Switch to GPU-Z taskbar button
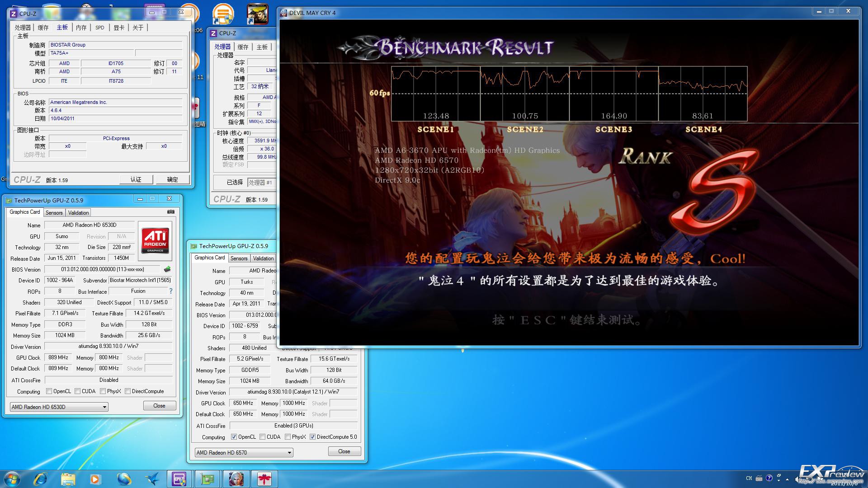868x488 pixels. (208, 479)
